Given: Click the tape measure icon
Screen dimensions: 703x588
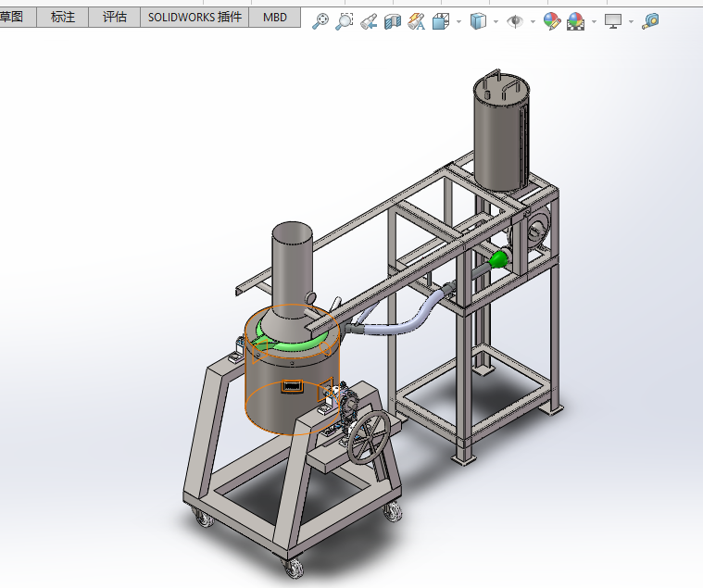Looking at the screenshot, I should (651, 21).
